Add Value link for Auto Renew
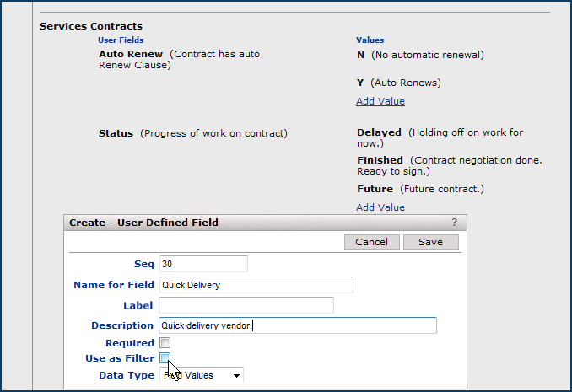 tap(380, 101)
